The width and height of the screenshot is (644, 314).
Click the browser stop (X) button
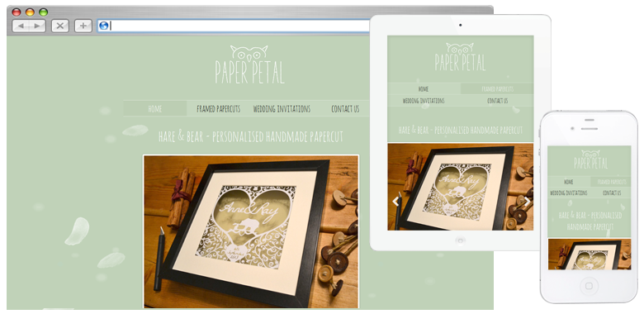(x=60, y=26)
